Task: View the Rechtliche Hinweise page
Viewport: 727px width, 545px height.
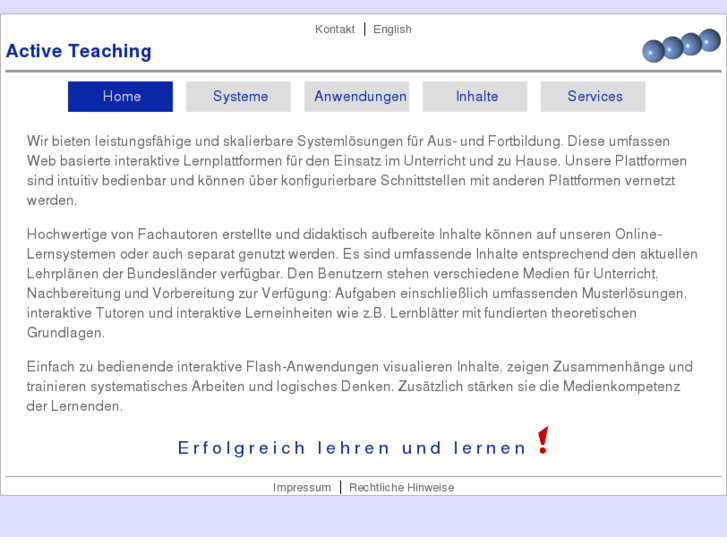Action: coord(402,487)
